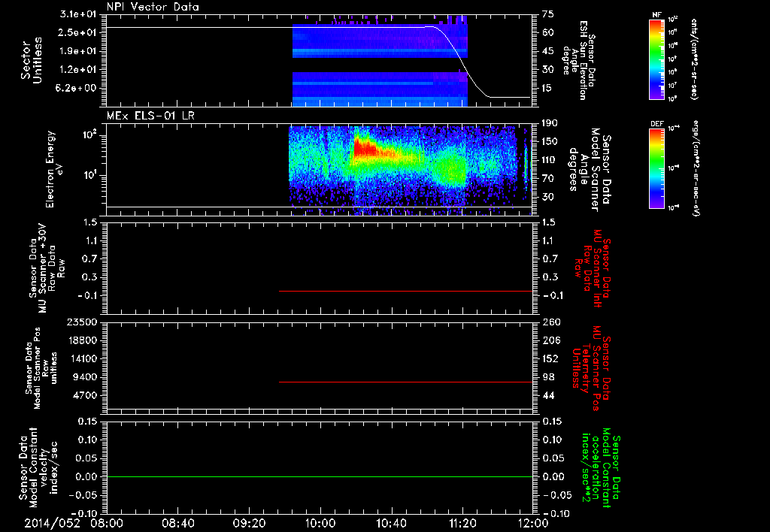Click the green 'Model Constant acceleration' label

tap(602, 467)
